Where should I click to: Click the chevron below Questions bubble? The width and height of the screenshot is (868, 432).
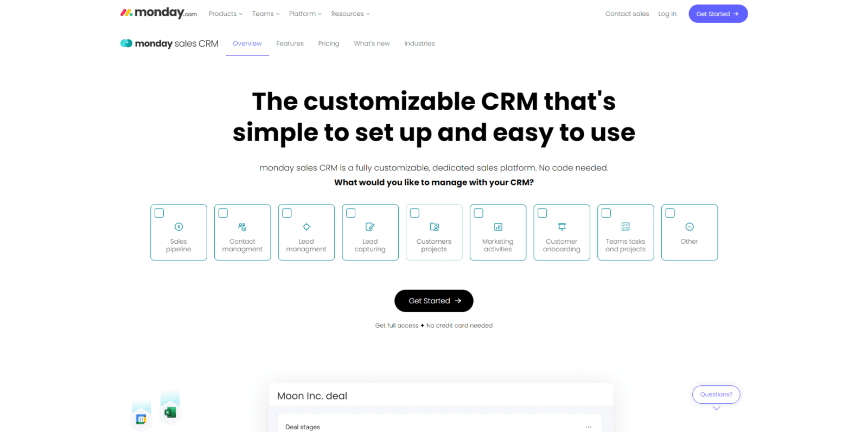pos(717,409)
